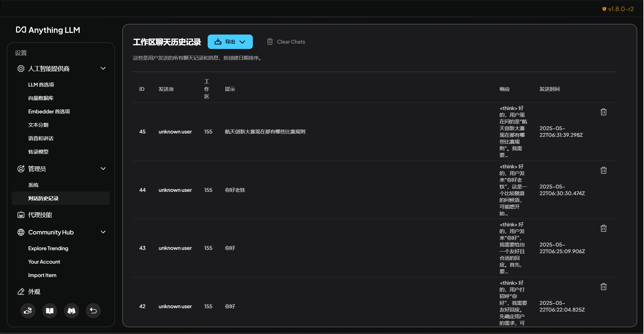Collapse the 人工智能提供商 section chevron
Screen dimensions: 644x334
(103, 68)
